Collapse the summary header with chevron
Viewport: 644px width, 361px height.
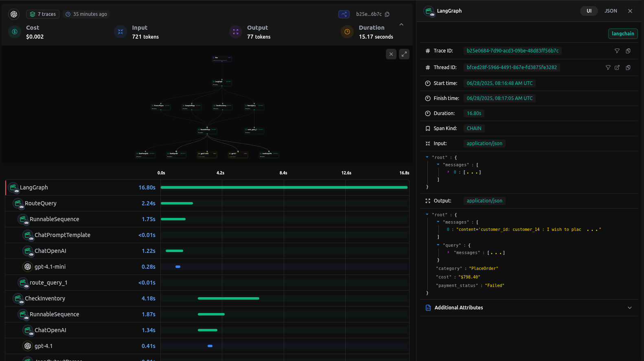(401, 25)
